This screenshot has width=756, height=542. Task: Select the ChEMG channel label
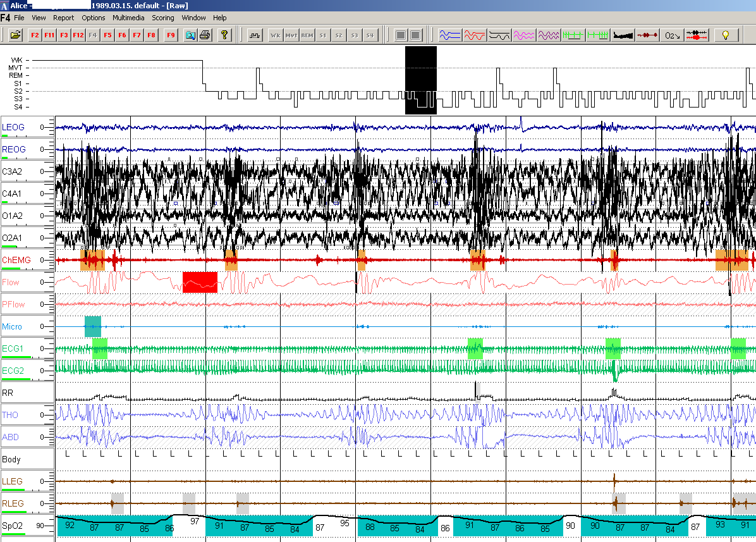click(x=16, y=260)
